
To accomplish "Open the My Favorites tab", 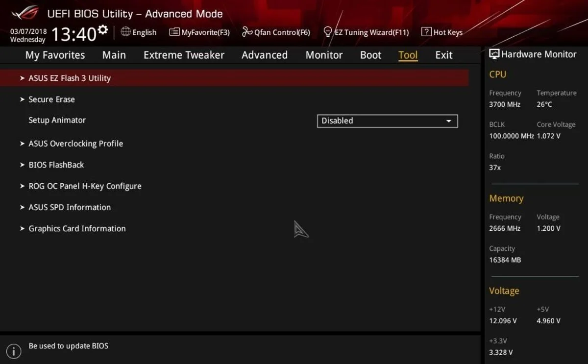I will pos(55,55).
